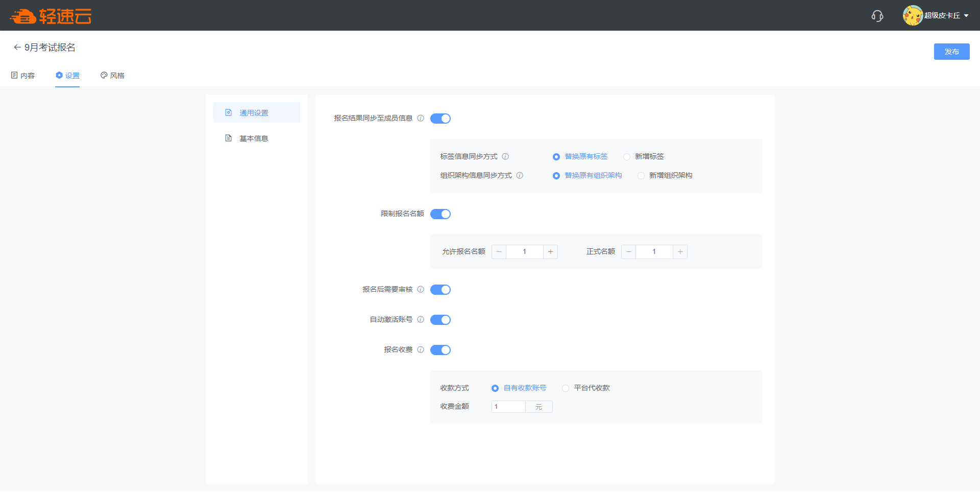The image size is (980, 492).
Task: Open the 超级皮卡丘 user dropdown menu
Action: click(x=937, y=16)
